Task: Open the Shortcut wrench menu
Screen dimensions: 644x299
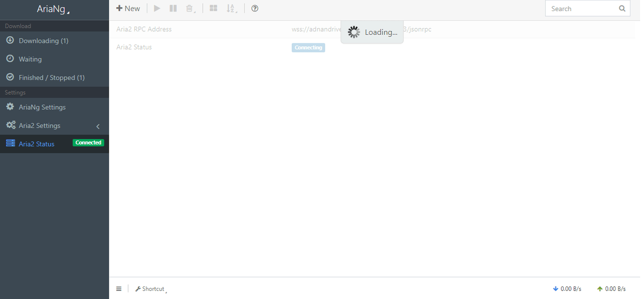Action: coord(150,288)
